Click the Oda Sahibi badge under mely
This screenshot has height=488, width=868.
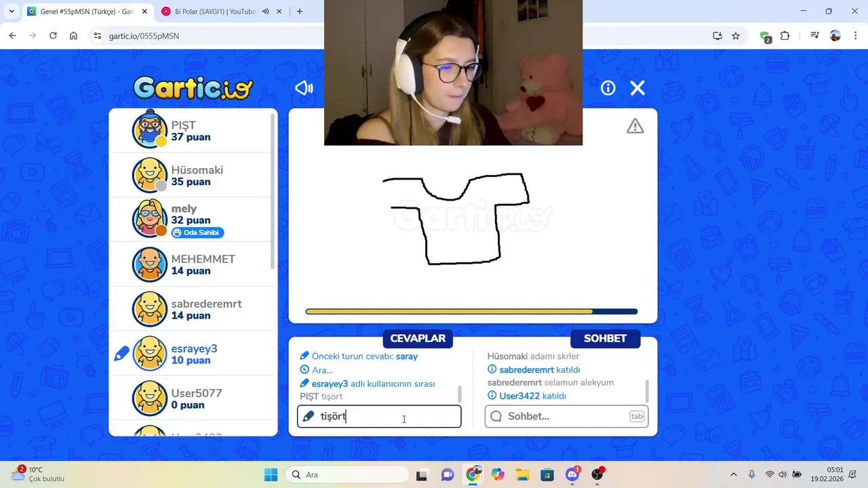[x=197, y=232]
